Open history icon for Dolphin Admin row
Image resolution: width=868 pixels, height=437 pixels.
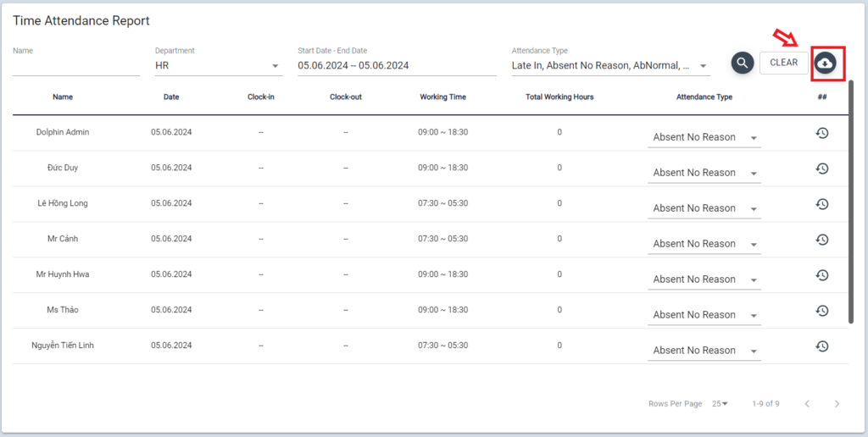[821, 133]
